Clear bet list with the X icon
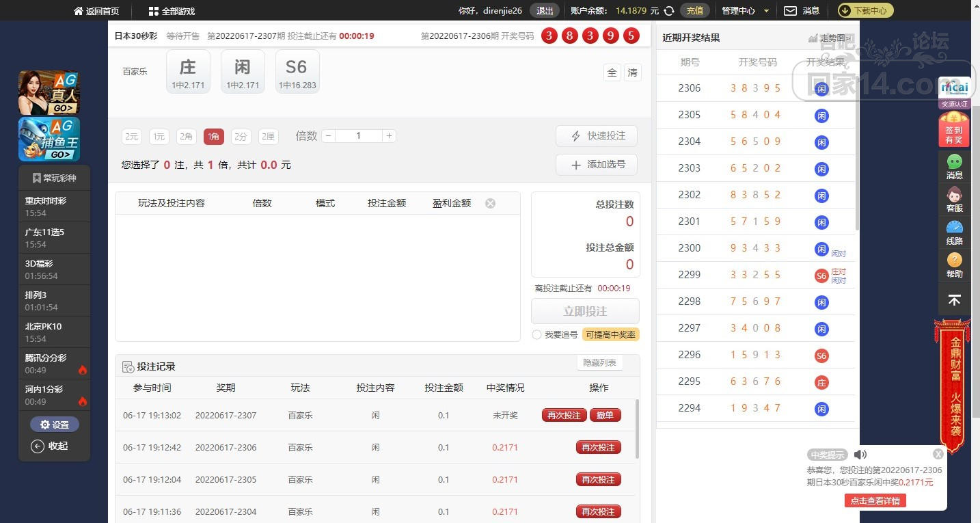This screenshot has width=980, height=523. [490, 203]
